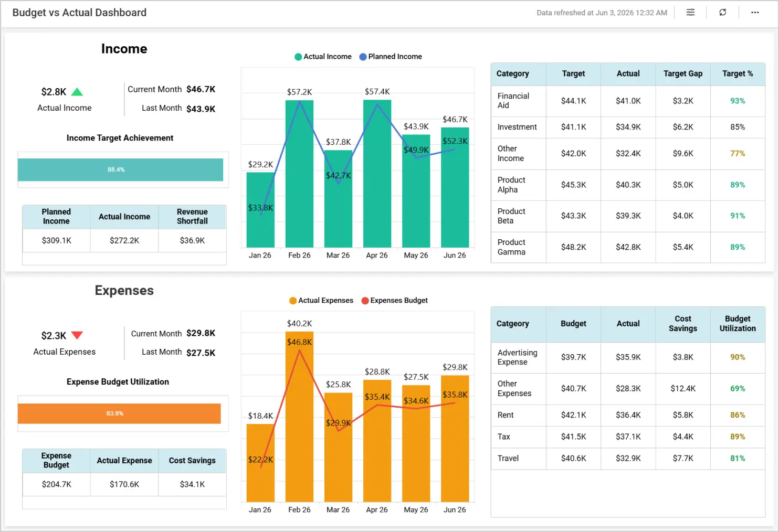This screenshot has width=779, height=532.
Task: Click the 83.8% Expense Budget Utilization bar
Action: click(x=119, y=413)
